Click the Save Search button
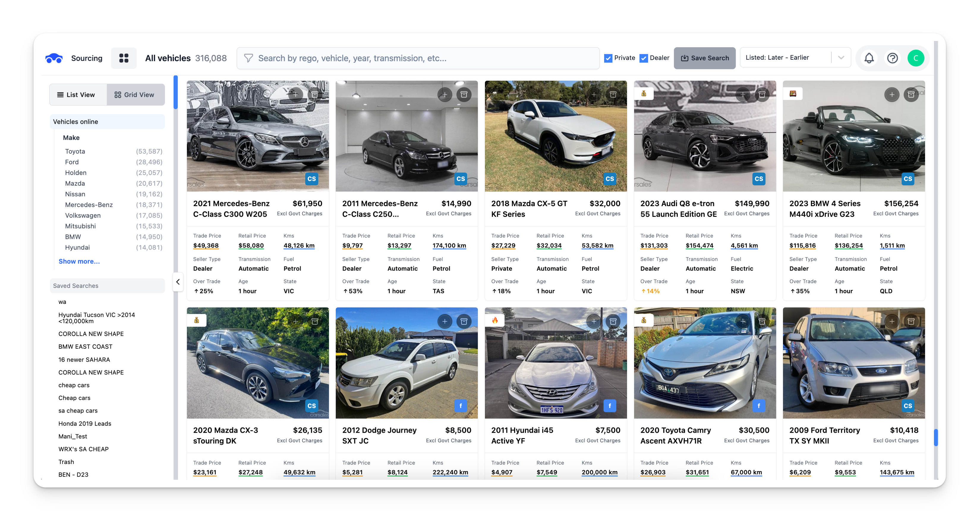This screenshot has height=521, width=980. [705, 58]
